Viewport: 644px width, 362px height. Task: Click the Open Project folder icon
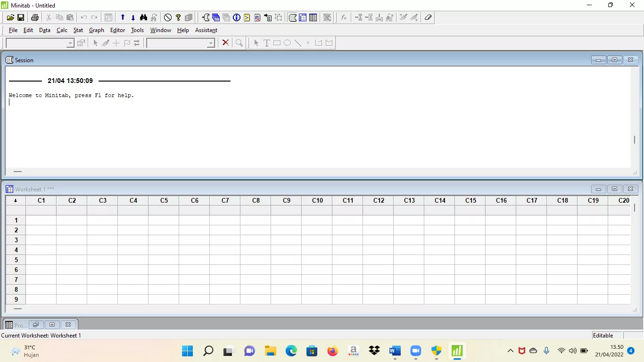(10, 17)
